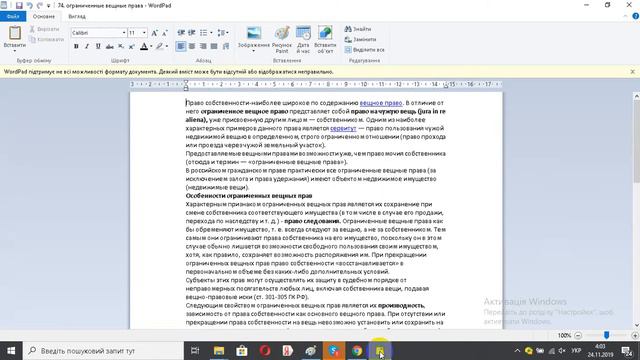Screen dimensions: 640x360
Task: Decrease font size with shrink font icon
Action: [164, 33]
